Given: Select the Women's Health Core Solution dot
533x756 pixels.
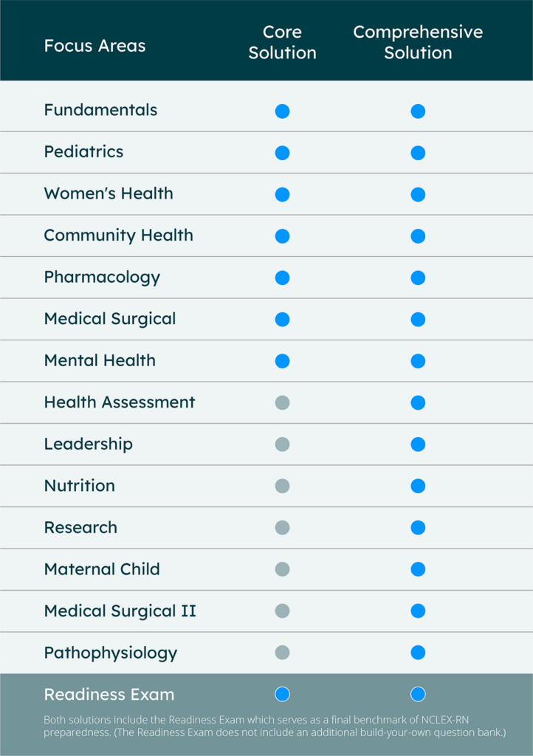Looking at the screenshot, I should click(x=283, y=195).
